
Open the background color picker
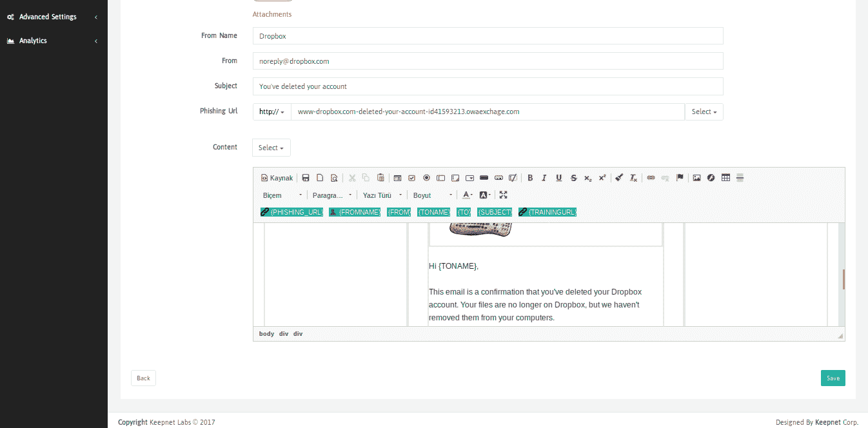[x=485, y=195]
